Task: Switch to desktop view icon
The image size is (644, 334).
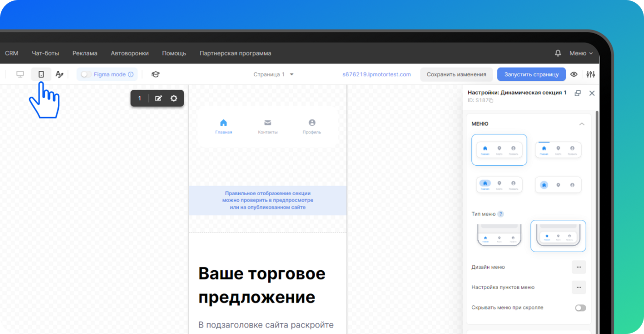Action: click(x=20, y=74)
